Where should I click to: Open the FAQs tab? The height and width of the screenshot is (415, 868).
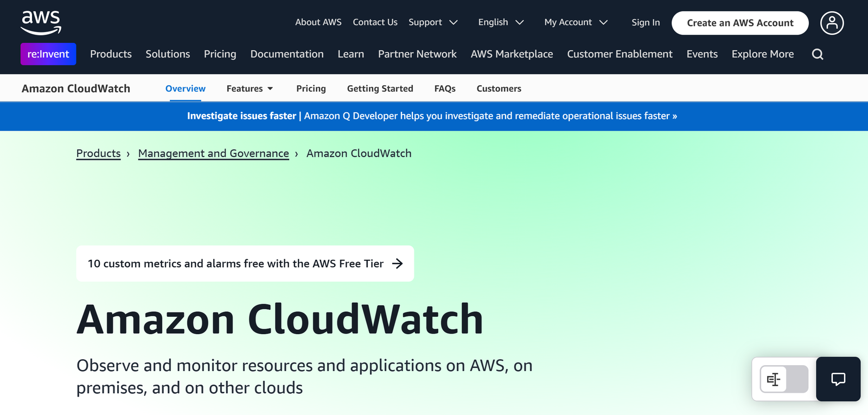click(445, 88)
